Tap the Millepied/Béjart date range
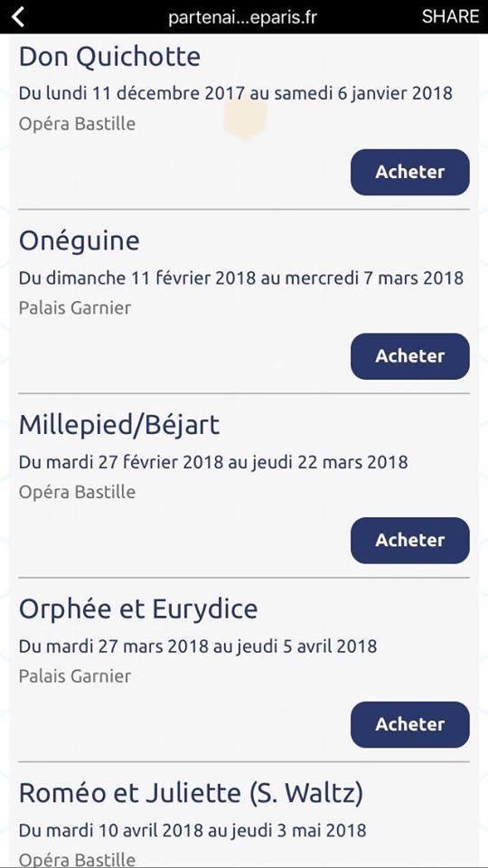This screenshot has width=488, height=868. pyautogui.click(x=213, y=462)
